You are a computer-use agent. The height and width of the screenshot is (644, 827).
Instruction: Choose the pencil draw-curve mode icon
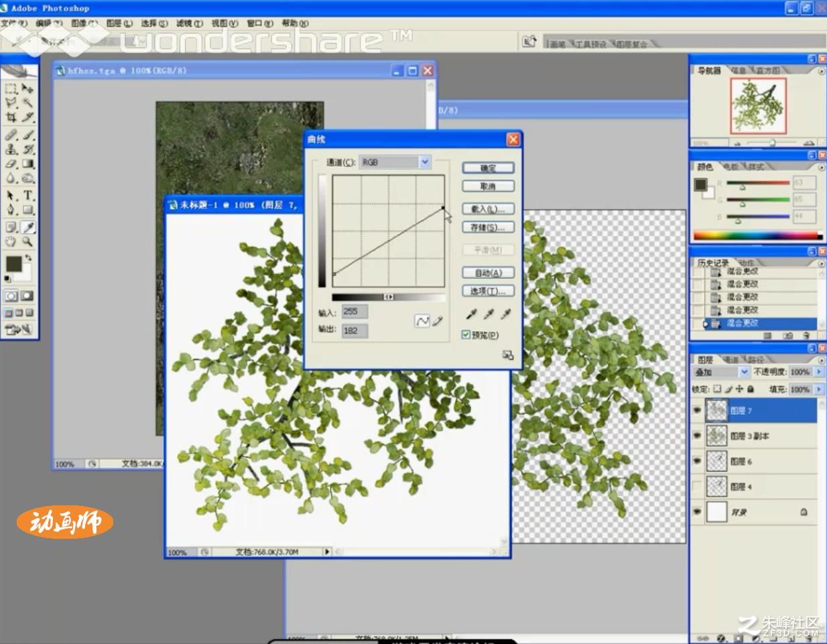click(x=438, y=321)
